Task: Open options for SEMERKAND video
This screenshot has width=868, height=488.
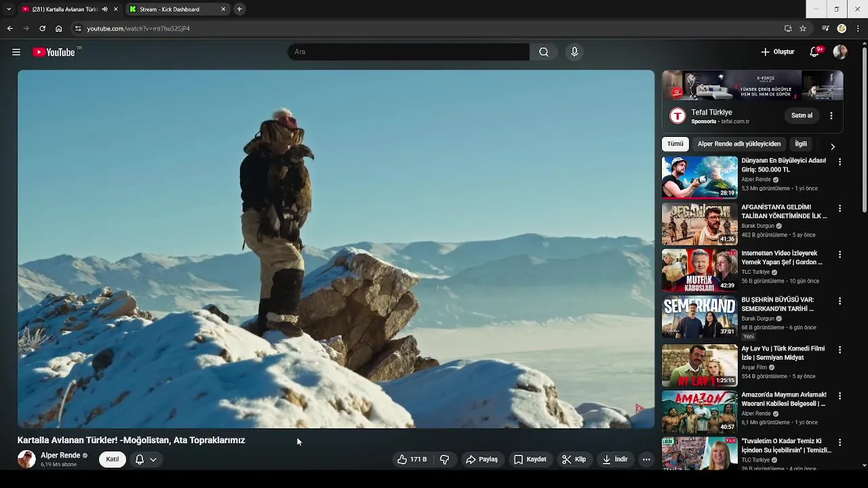Action: [x=840, y=301]
